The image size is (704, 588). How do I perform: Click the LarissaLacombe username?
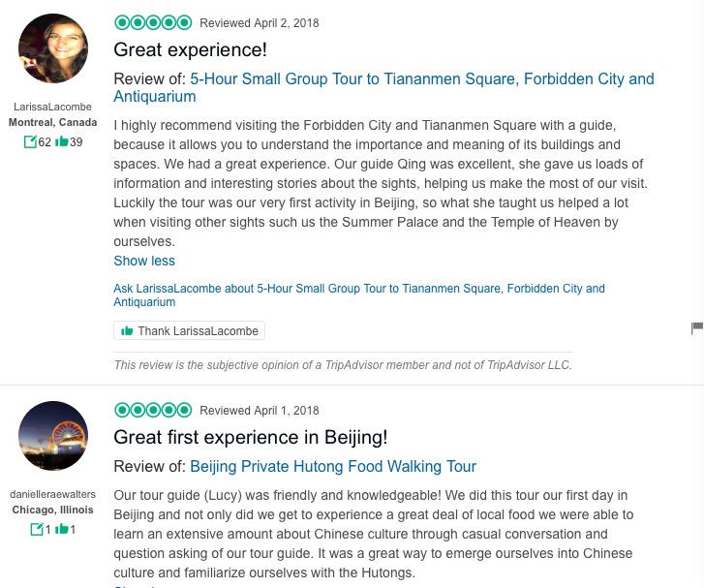point(53,108)
